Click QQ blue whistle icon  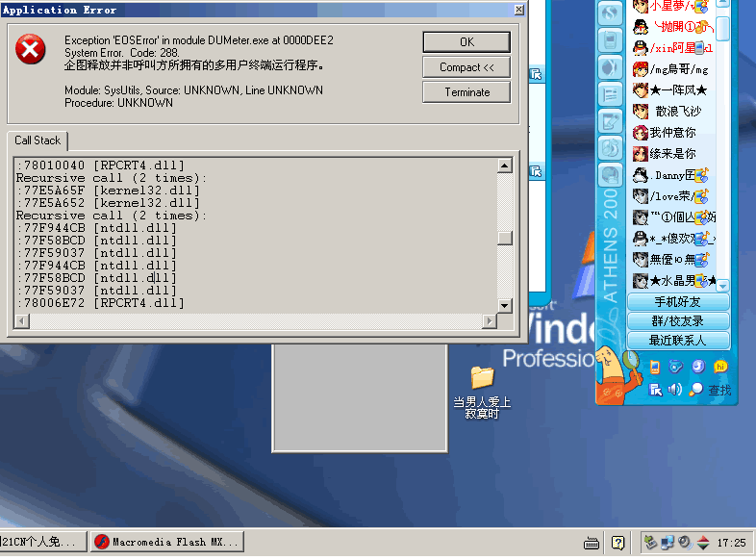(676, 367)
